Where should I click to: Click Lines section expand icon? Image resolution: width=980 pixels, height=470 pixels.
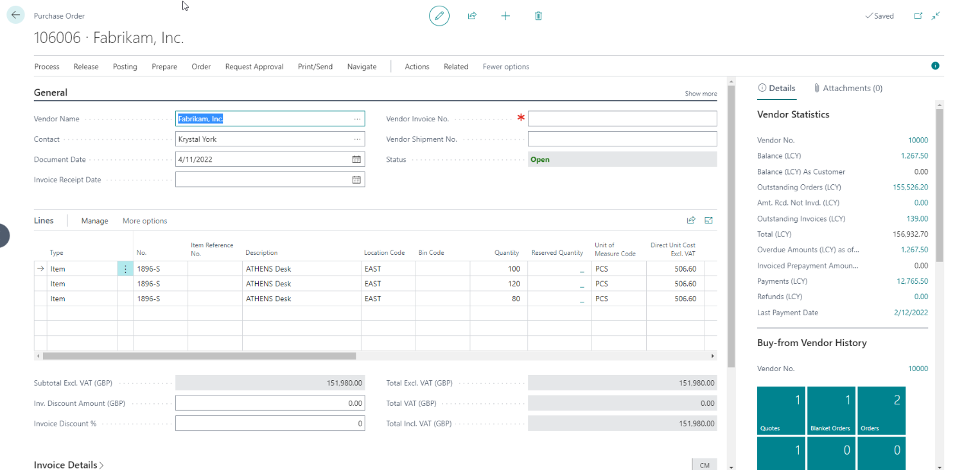708,220
